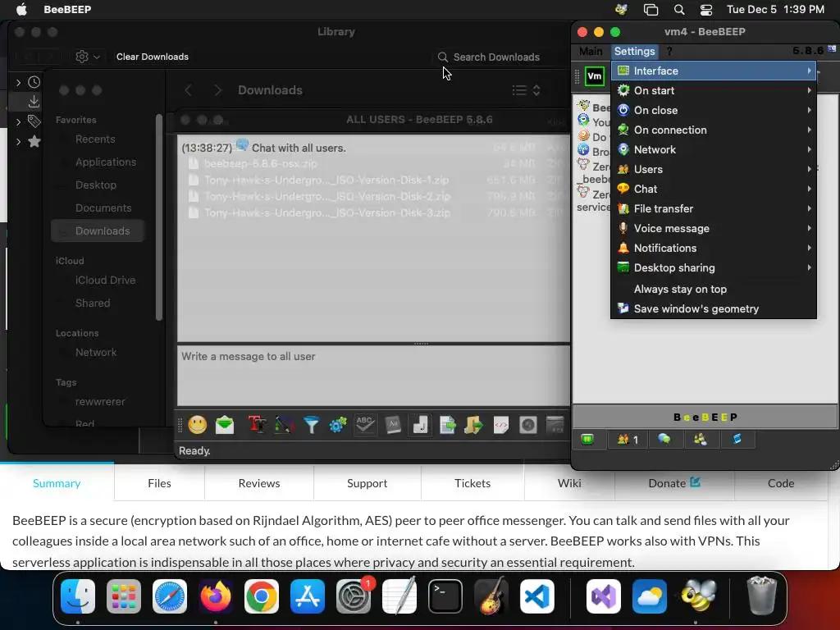Click the send file document arrow icon
The height and width of the screenshot is (630, 840).
point(447,425)
